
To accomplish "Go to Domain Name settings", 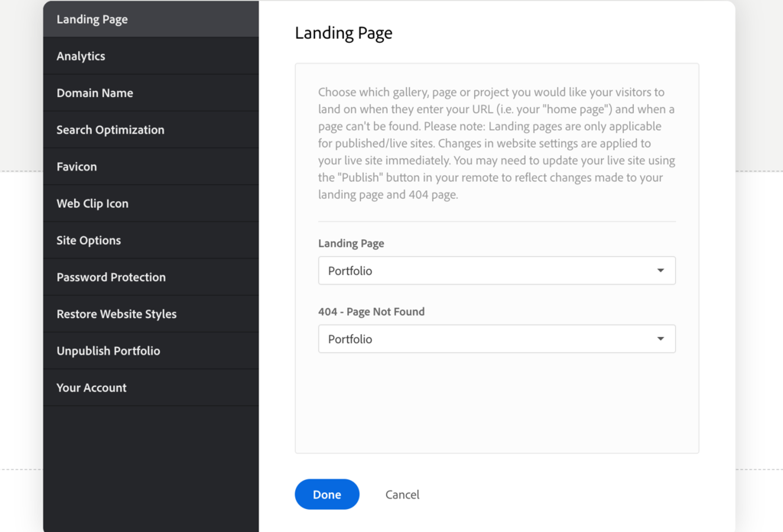I will [151, 92].
